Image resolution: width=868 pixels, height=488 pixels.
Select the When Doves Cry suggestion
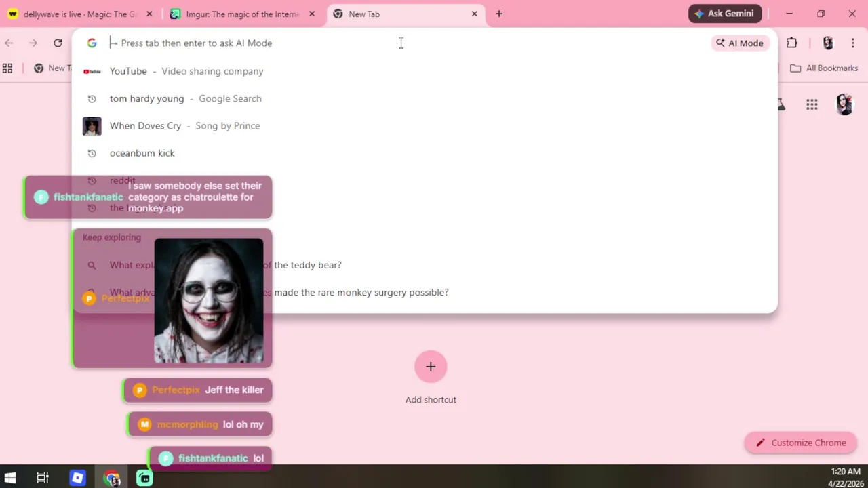pyautogui.click(x=425, y=125)
